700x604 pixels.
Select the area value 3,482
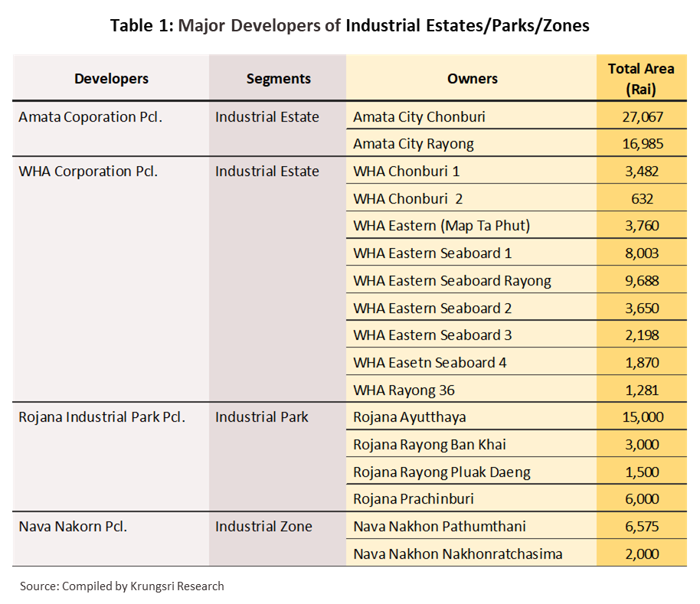pyautogui.click(x=642, y=171)
